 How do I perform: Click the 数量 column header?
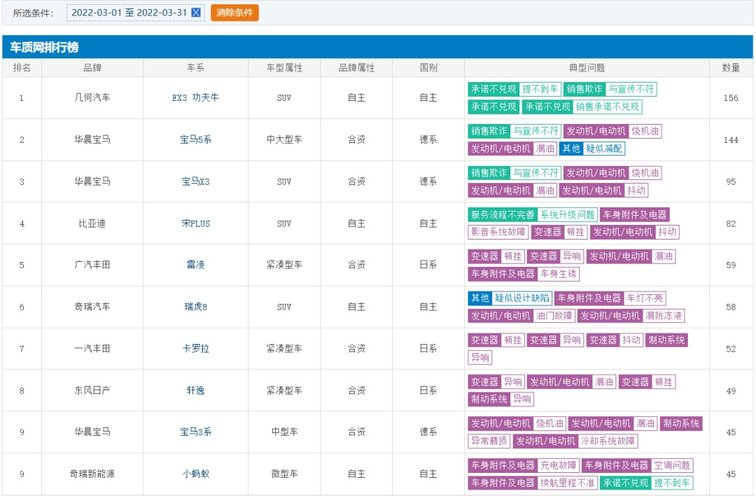[x=730, y=67]
